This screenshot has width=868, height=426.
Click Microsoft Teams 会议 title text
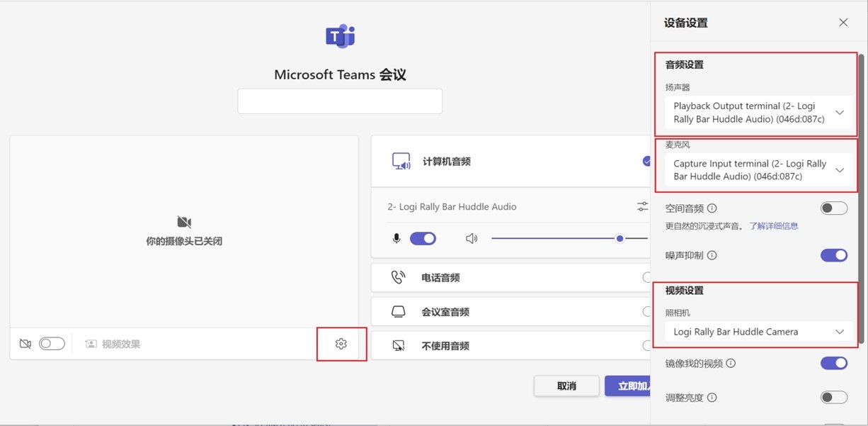(x=340, y=74)
